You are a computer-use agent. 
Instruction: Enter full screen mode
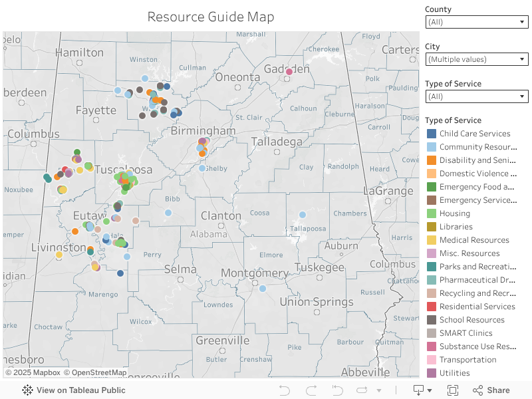pyautogui.click(x=453, y=390)
